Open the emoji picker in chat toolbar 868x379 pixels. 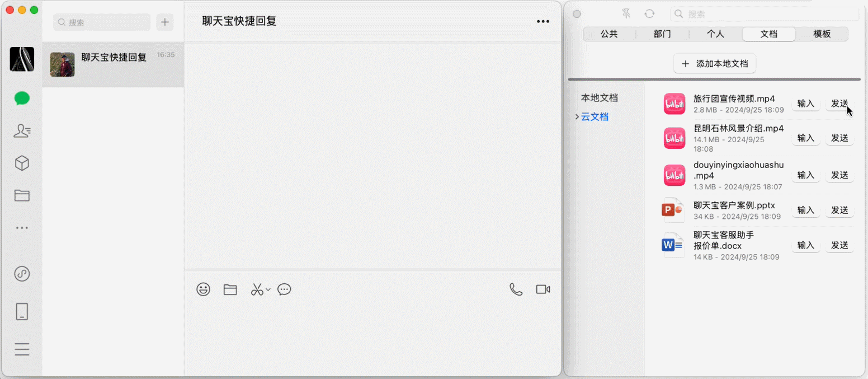pos(204,289)
